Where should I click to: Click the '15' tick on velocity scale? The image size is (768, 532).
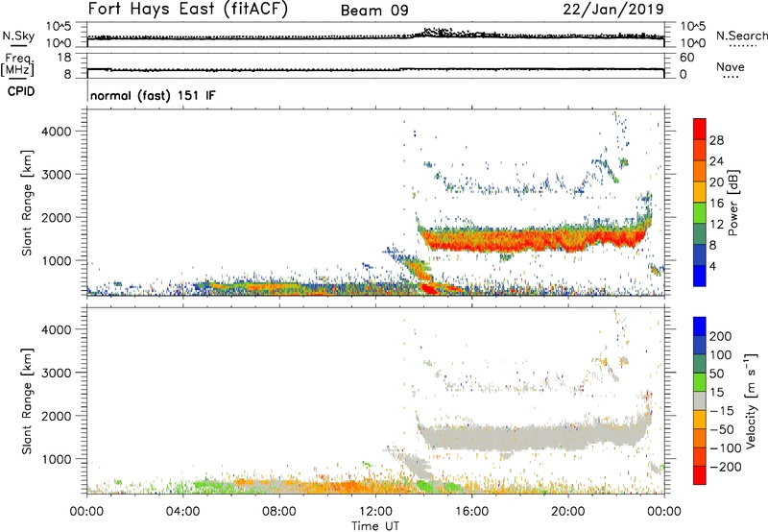pyautogui.click(x=717, y=393)
